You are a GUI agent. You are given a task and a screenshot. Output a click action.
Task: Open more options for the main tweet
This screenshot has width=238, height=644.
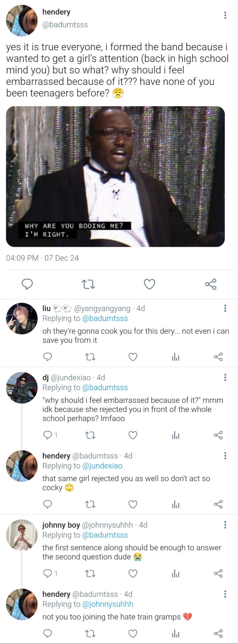click(x=225, y=15)
